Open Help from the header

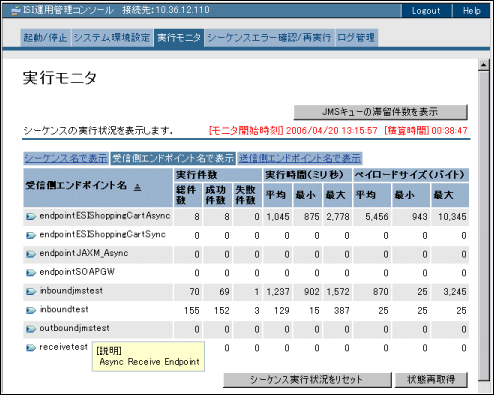(x=471, y=11)
